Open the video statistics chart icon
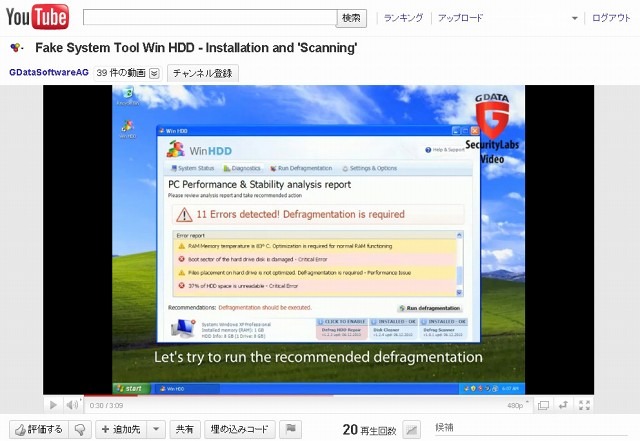This screenshot has width=640, height=441. [x=411, y=430]
